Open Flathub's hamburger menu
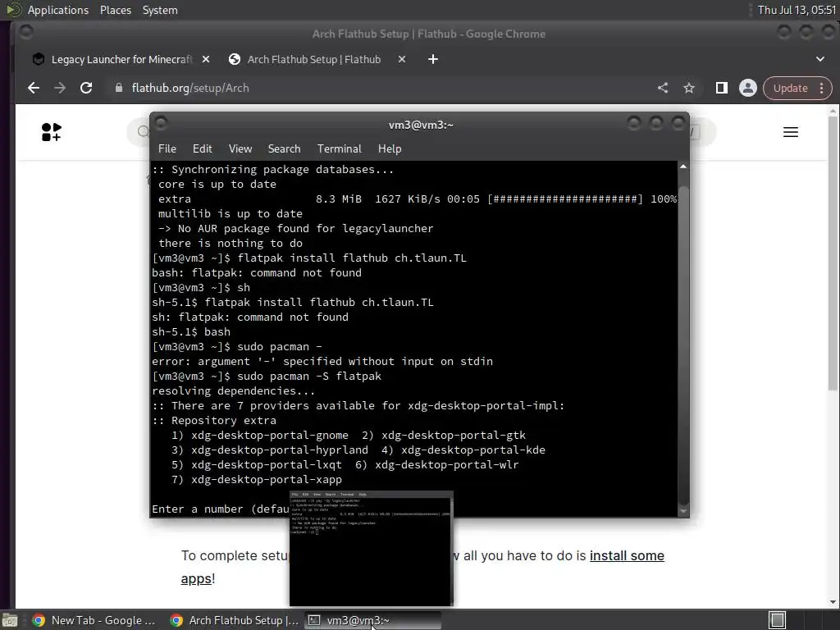This screenshot has width=840, height=630. click(791, 132)
